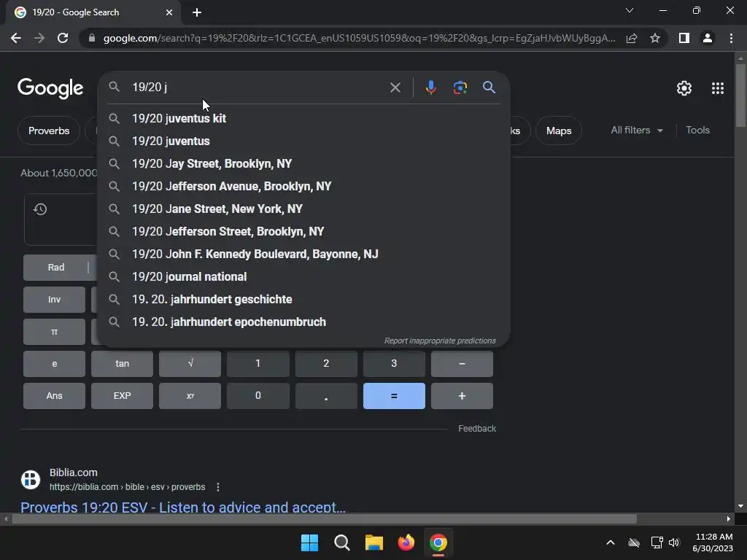Click the decimal point calculator key

coord(326,396)
